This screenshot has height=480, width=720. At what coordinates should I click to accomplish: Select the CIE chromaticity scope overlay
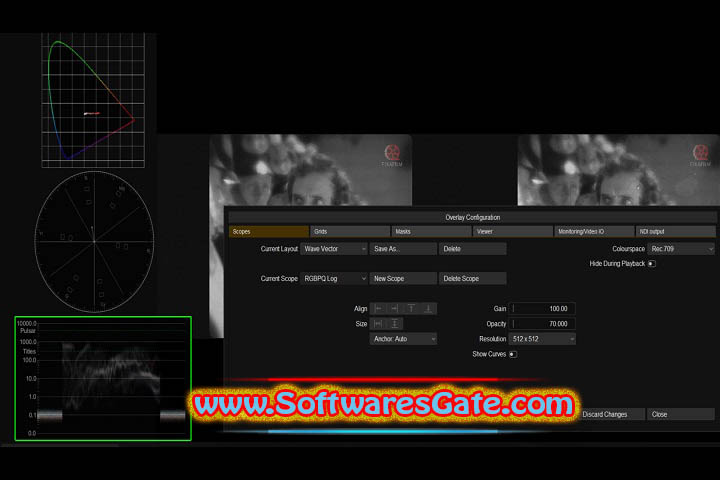click(93, 100)
